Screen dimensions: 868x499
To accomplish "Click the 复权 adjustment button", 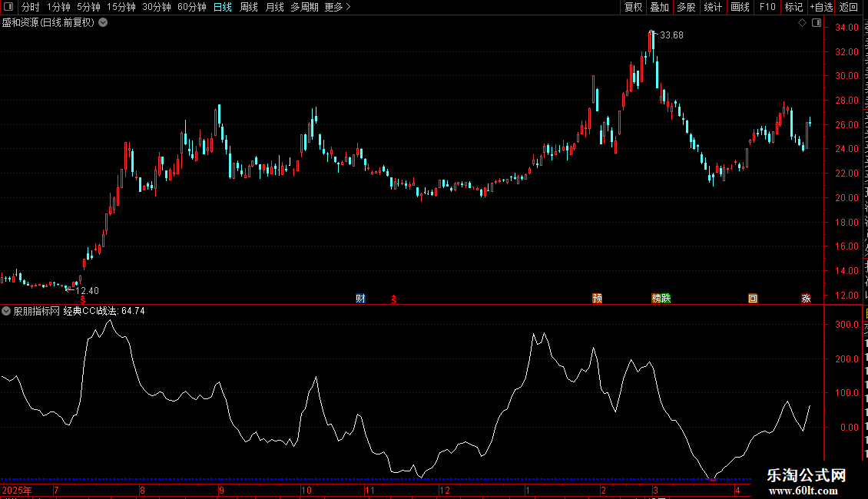I will [x=633, y=7].
